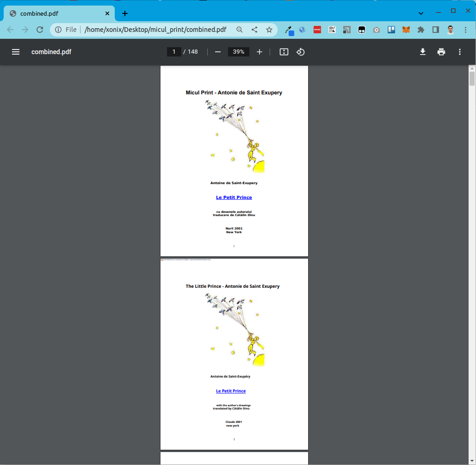This screenshot has width=476, height=465.
Task: Open the QR code extension
Action: tap(332, 30)
